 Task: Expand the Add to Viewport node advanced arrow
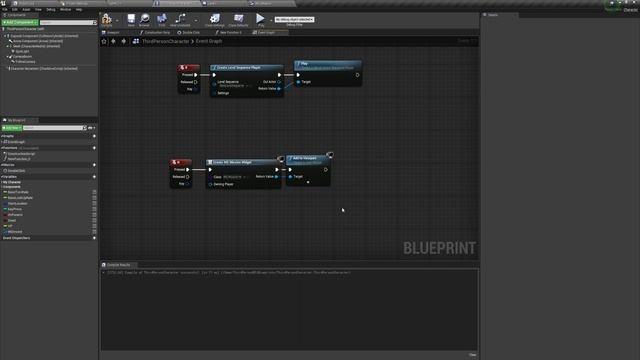tap(308, 182)
